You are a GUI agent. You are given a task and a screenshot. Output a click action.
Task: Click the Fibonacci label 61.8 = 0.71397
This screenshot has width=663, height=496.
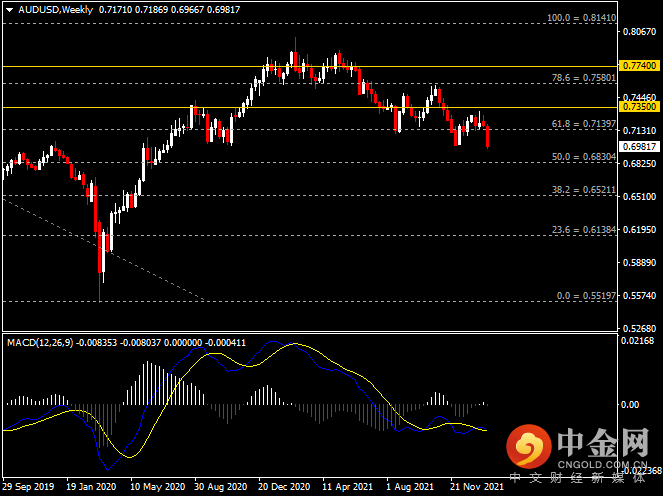[x=584, y=123]
